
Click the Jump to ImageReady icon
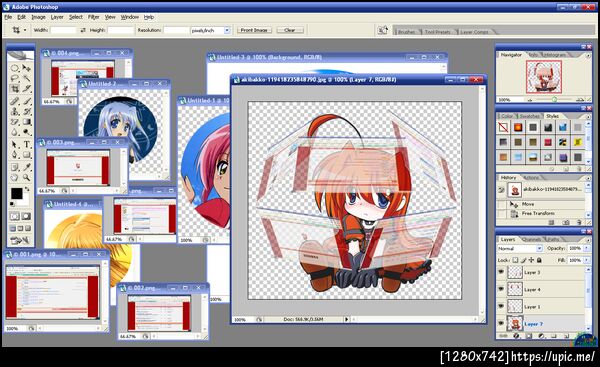point(20,240)
